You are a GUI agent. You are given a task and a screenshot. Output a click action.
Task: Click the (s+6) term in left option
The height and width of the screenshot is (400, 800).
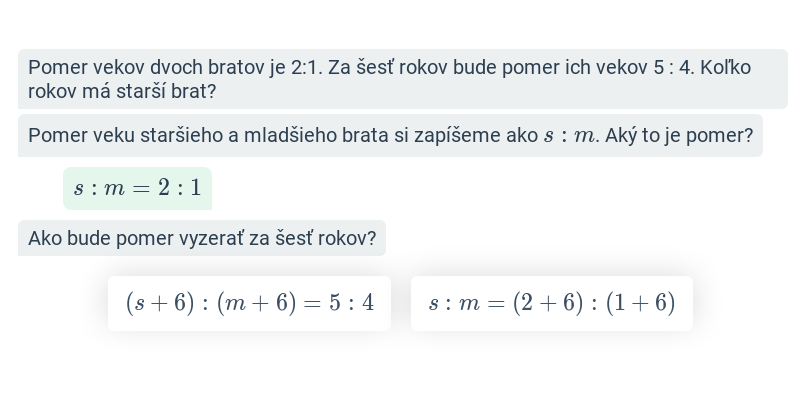[160, 303]
